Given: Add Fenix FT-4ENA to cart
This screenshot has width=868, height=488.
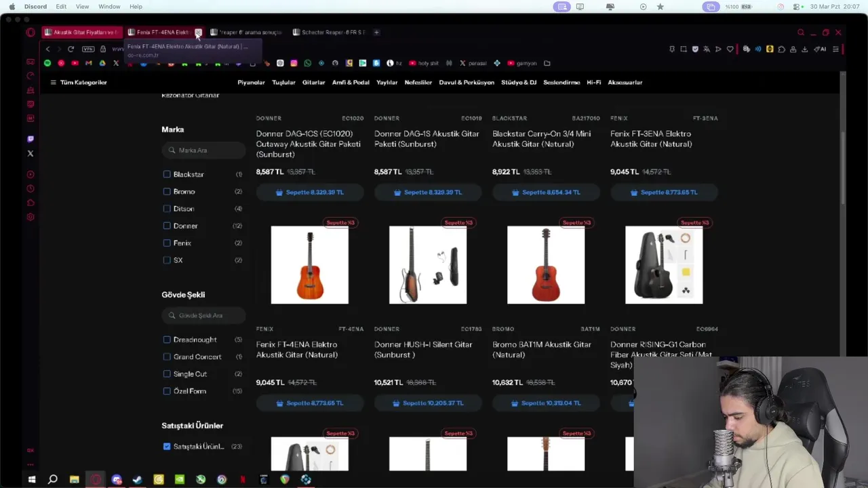Looking at the screenshot, I should tap(310, 403).
